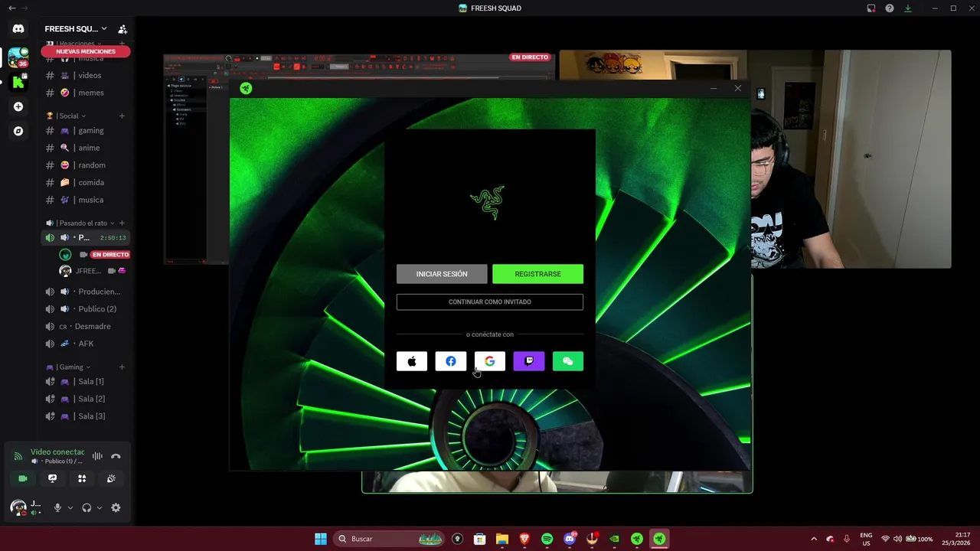Open headphone output options arrow
Image resolution: width=980 pixels, height=551 pixels.
100,507
